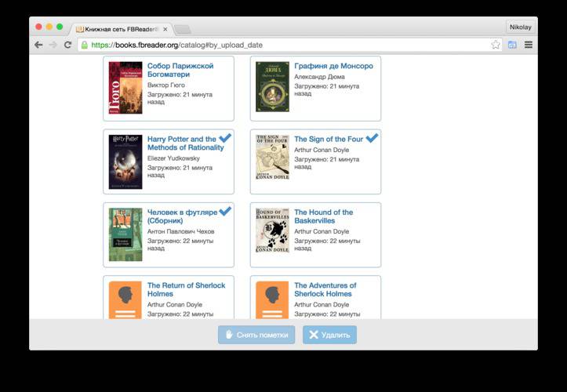Click Arthur Conan Doyle under Return of Sherlock Holmes
This screenshot has height=392, width=567.
pyautogui.click(x=175, y=304)
